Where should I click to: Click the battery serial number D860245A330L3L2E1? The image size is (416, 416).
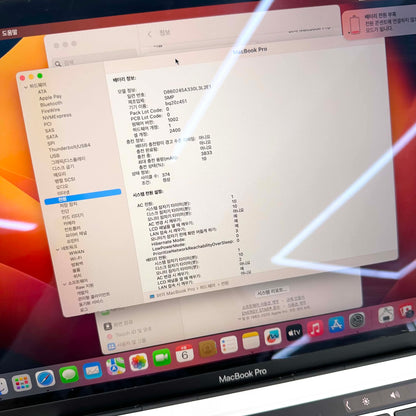coord(187,89)
